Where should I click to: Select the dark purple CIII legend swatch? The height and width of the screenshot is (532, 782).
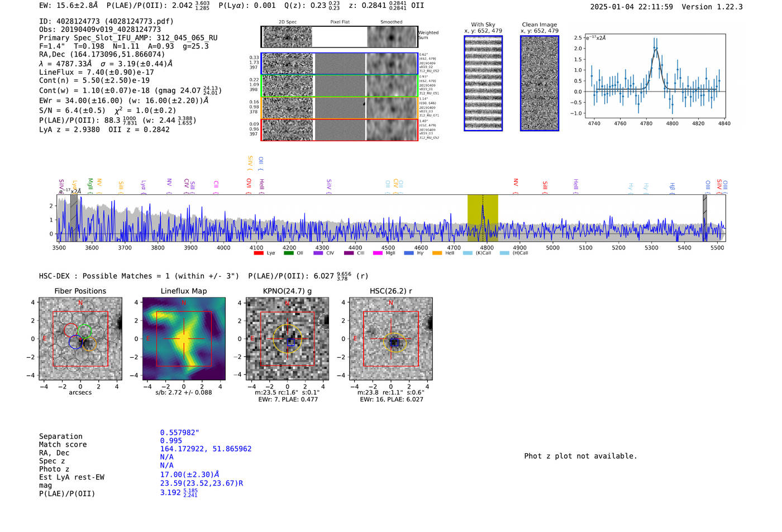coord(349,253)
